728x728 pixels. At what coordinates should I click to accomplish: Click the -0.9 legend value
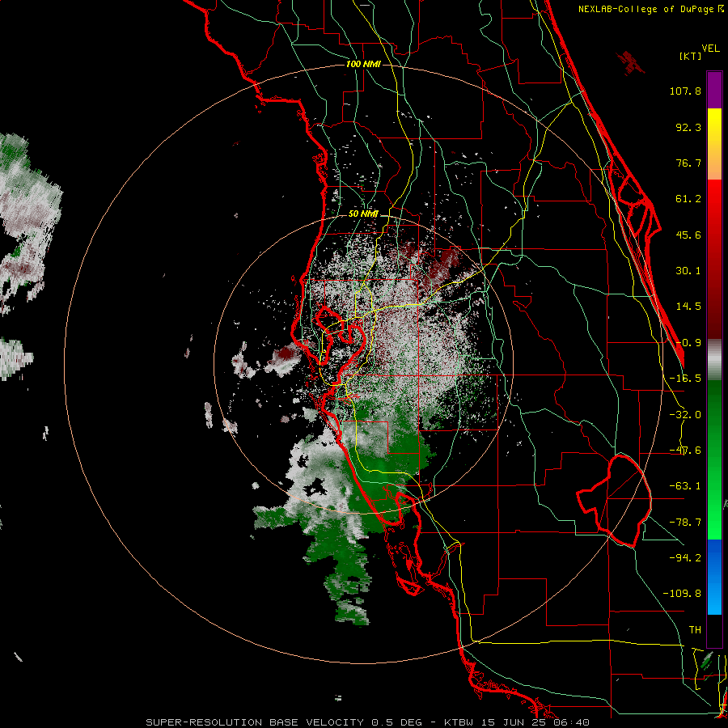688,343
